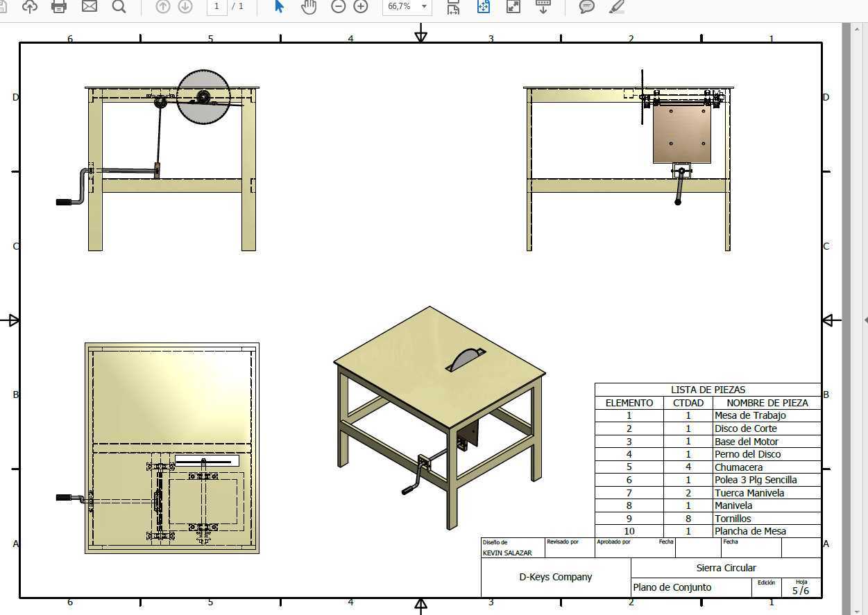Select the highlighter pen tool
Image resolution: width=868 pixels, height=615 pixels.
[x=616, y=6]
